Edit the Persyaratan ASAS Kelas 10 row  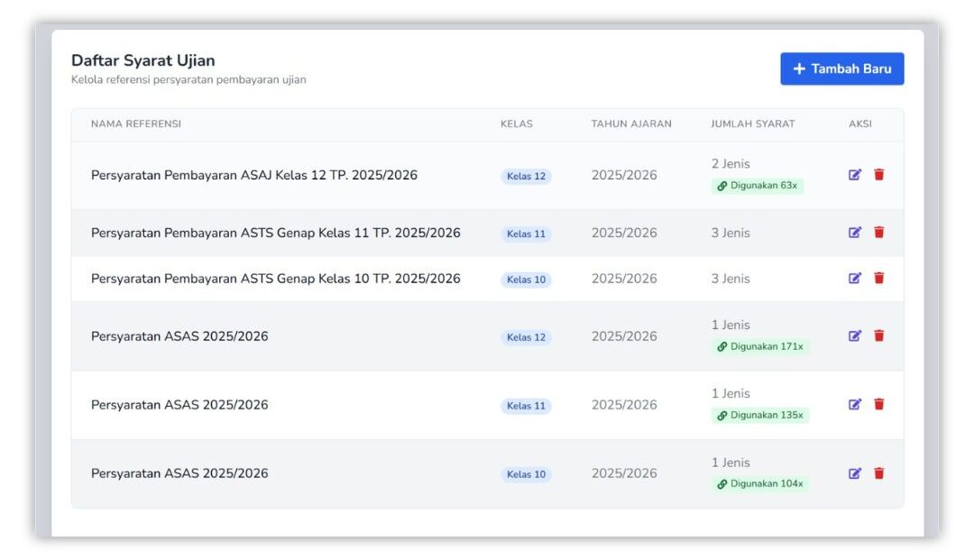point(855,473)
